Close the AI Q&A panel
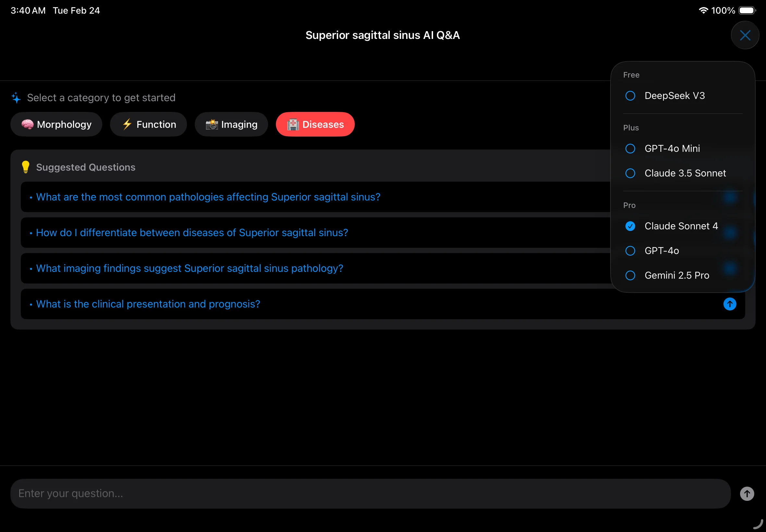Image resolution: width=766 pixels, height=532 pixels. click(745, 35)
